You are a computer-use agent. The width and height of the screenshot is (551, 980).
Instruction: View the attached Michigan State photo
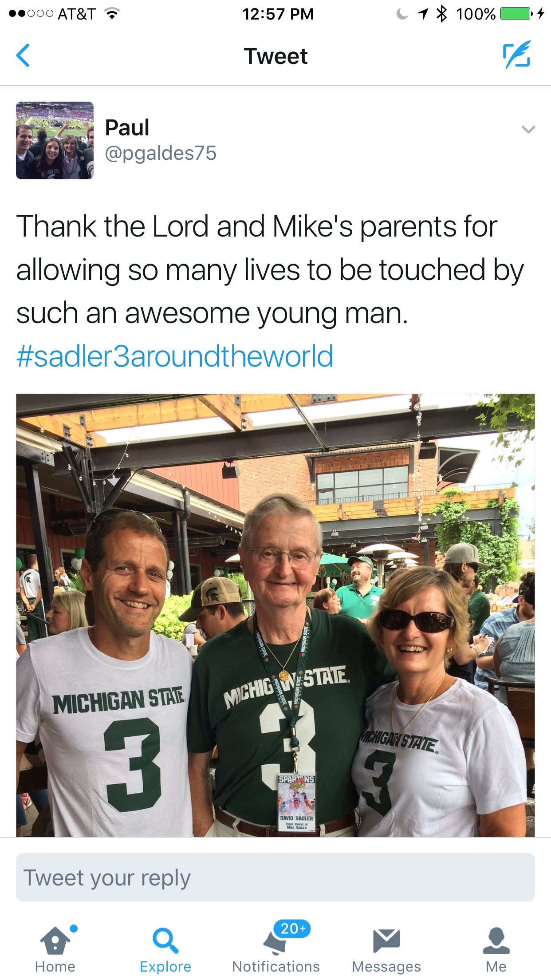275,615
